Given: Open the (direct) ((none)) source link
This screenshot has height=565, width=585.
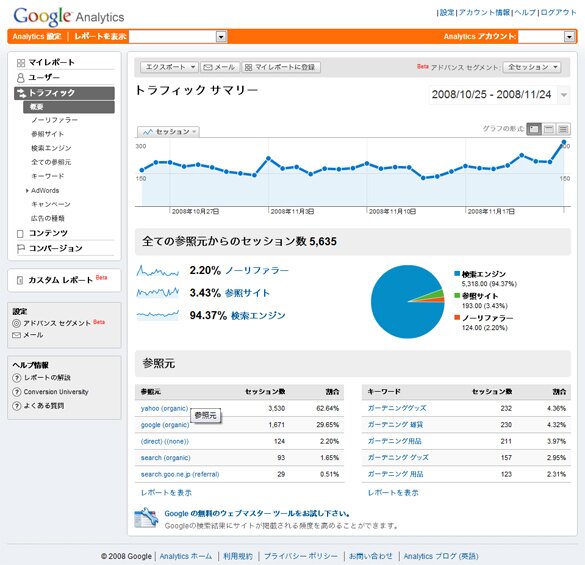Looking at the screenshot, I should coord(165,441).
